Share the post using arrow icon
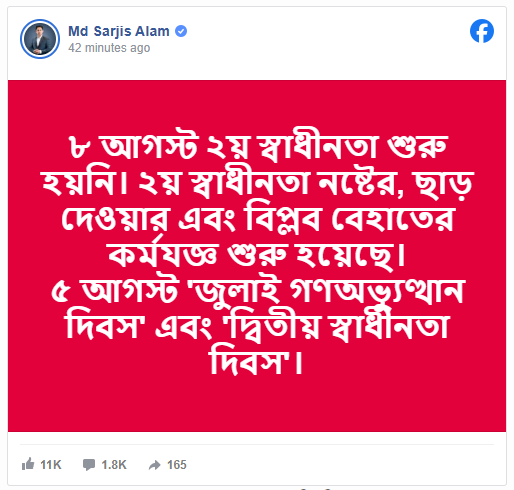Image resolution: width=514 pixels, height=490 pixels. [155, 465]
